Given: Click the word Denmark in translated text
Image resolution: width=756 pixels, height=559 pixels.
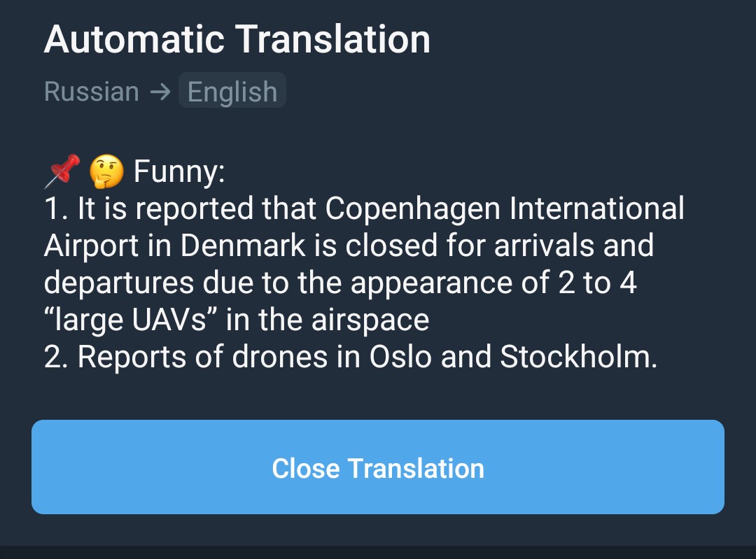Looking at the screenshot, I should tap(243, 246).
